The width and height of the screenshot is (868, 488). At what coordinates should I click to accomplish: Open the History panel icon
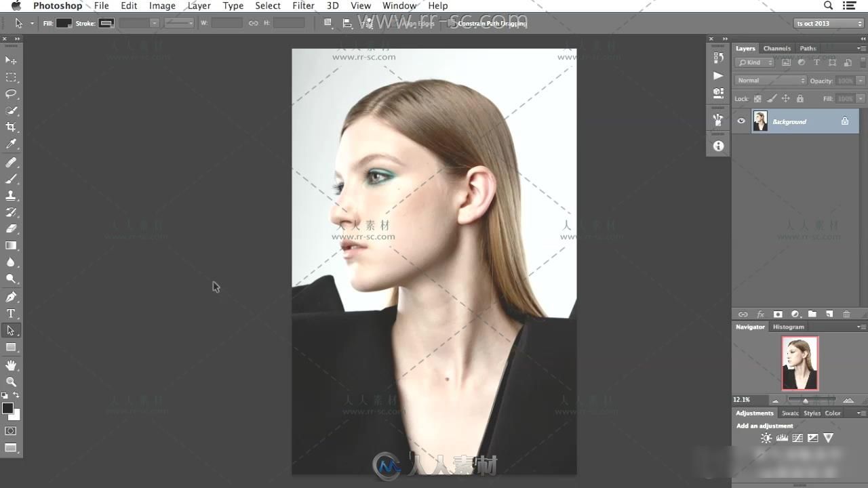point(718,58)
